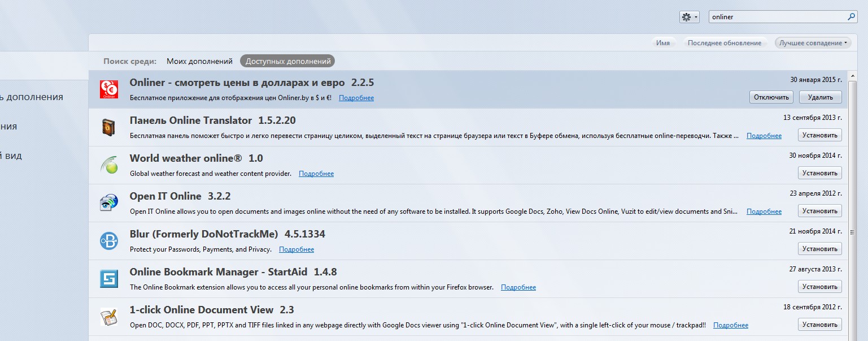Click the StartAid Bookmark Manager icon
Screen dimensions: 868x341
108,279
